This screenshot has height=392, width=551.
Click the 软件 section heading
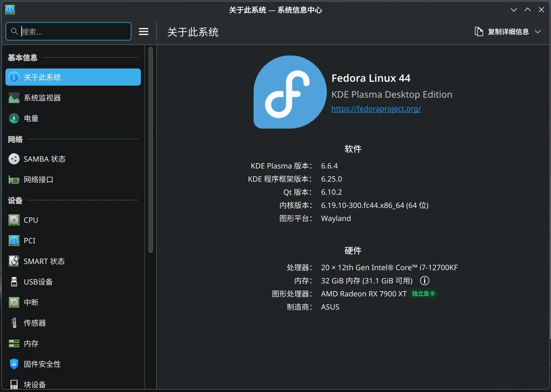353,149
